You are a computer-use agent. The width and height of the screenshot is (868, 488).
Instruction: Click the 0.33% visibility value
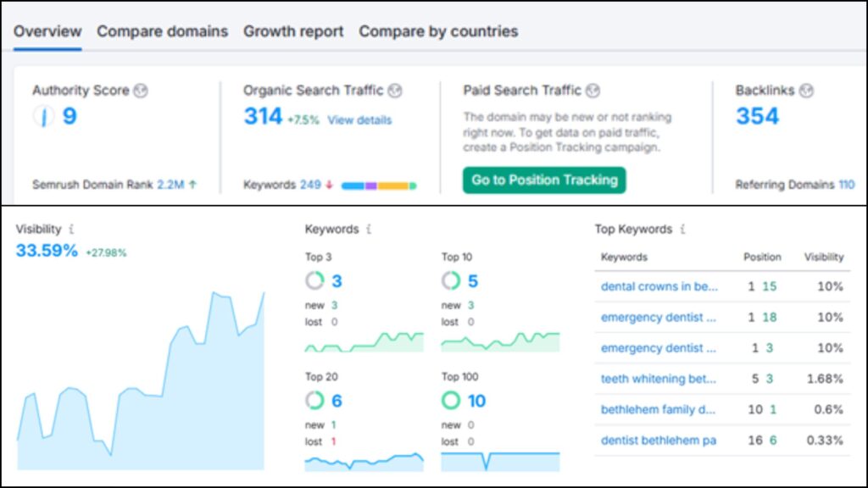(825, 441)
